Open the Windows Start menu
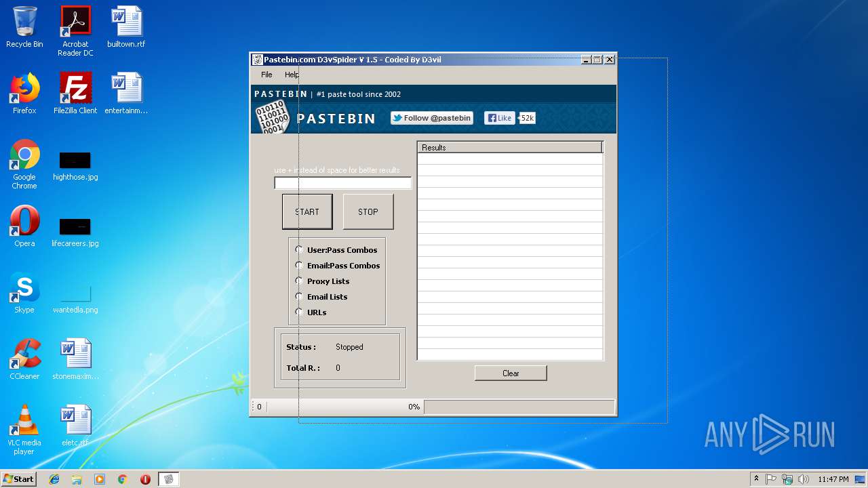 coord(19,479)
